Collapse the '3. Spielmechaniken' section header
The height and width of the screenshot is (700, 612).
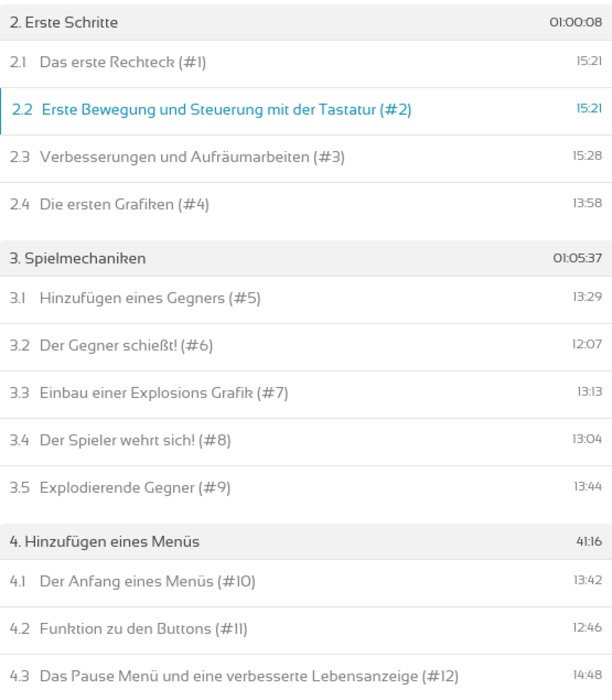coord(306,258)
